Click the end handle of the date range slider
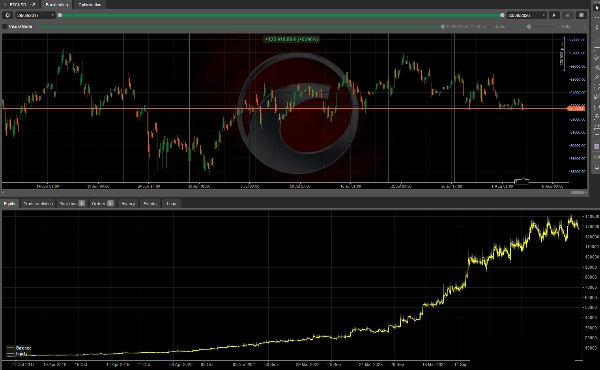This screenshot has width=600, height=370. click(502, 15)
